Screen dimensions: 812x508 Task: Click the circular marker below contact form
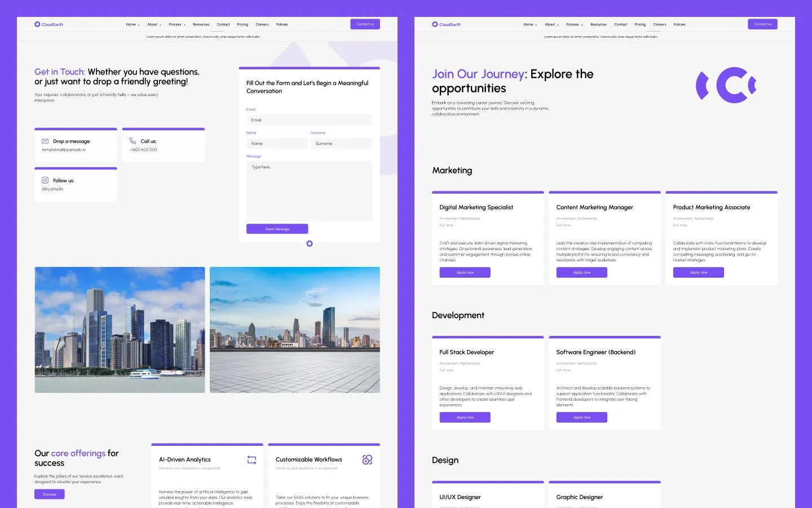coord(309,244)
